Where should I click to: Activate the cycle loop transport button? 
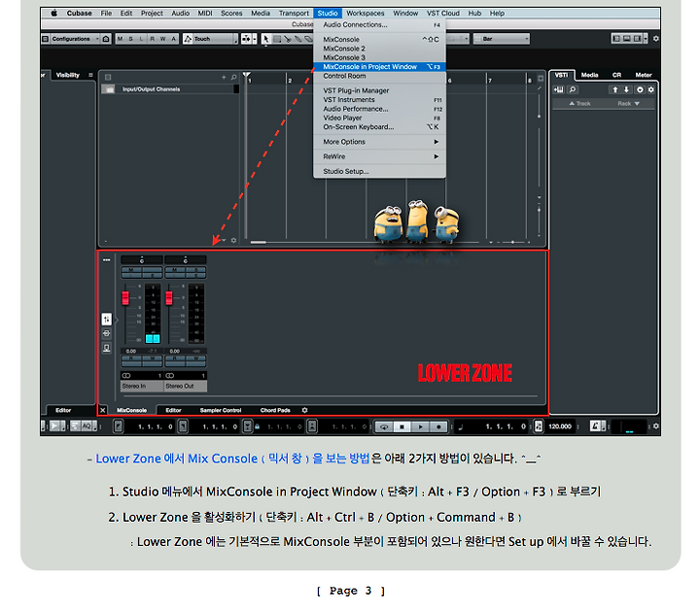coord(383,426)
